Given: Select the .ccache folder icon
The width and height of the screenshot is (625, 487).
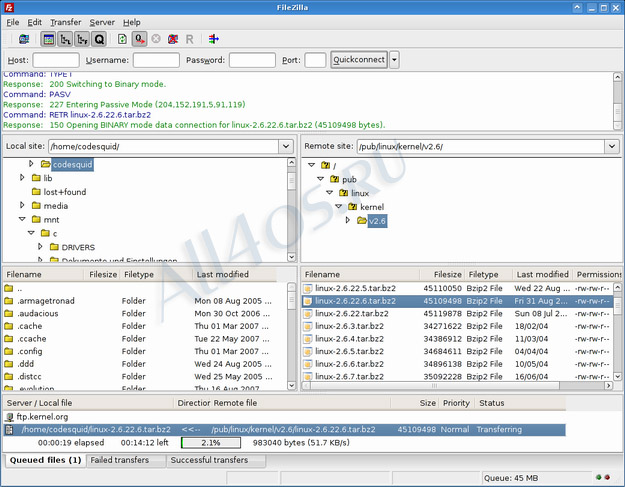Looking at the screenshot, I should (9, 339).
